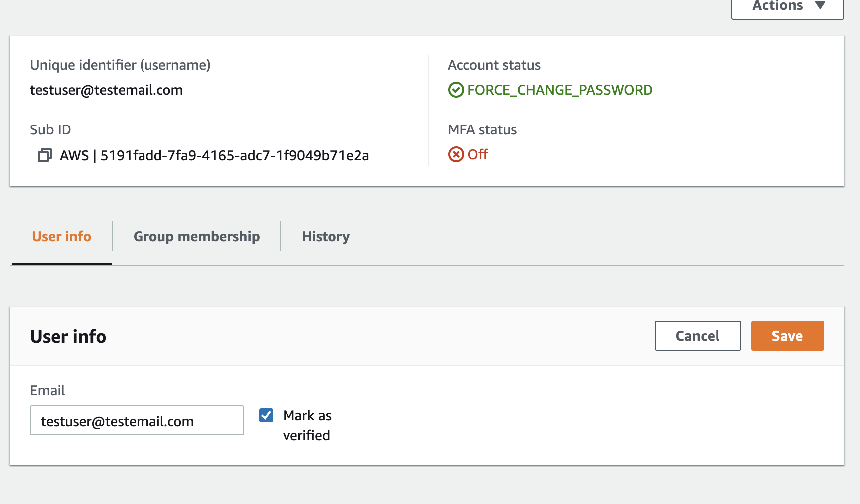Select the User info tab
The width and height of the screenshot is (860, 504).
(61, 236)
